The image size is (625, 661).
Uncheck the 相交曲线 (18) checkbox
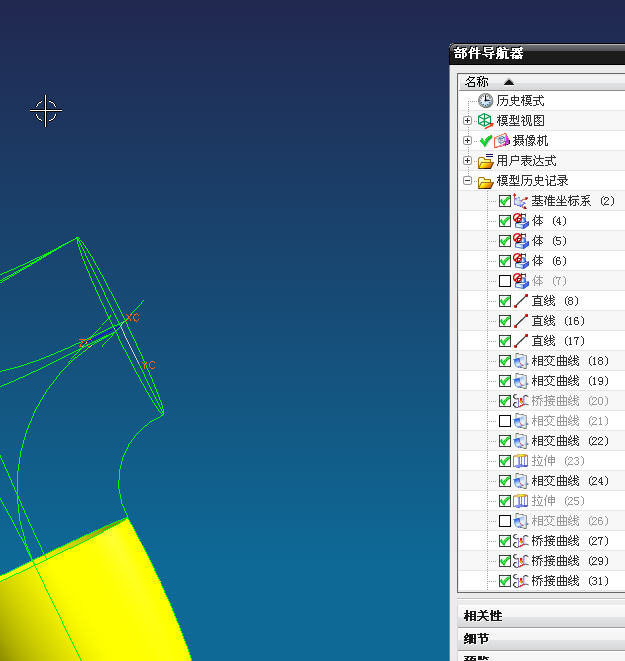[x=504, y=361]
